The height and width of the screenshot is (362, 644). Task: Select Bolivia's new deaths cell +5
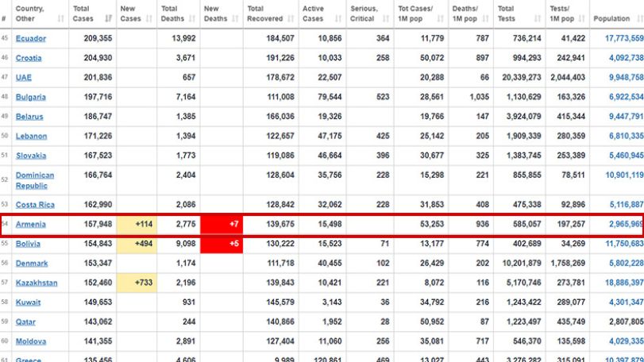pos(222,244)
